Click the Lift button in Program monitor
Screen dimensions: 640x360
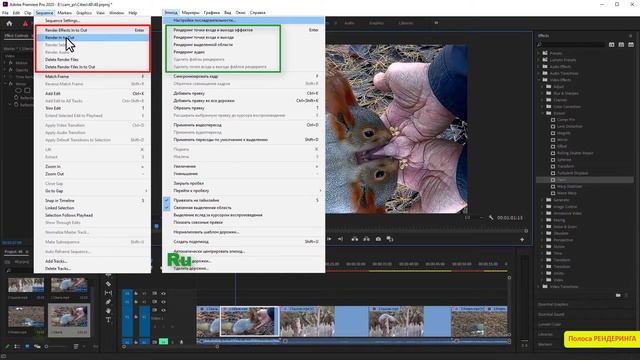pyautogui.click(x=355, y=239)
